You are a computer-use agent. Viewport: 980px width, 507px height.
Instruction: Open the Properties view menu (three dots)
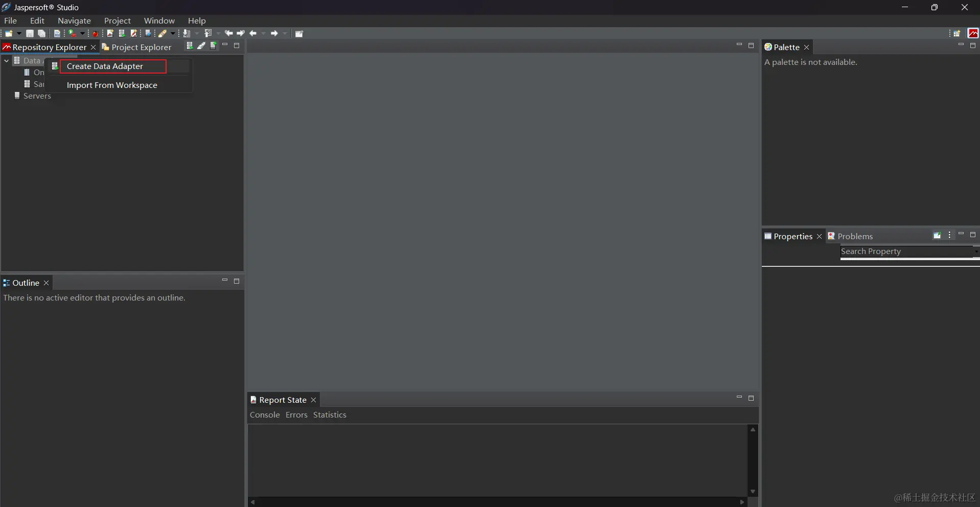tap(949, 235)
